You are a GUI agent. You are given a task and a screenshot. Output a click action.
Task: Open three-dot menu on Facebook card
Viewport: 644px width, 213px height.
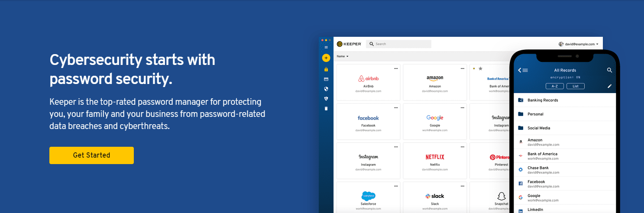tap(396, 107)
